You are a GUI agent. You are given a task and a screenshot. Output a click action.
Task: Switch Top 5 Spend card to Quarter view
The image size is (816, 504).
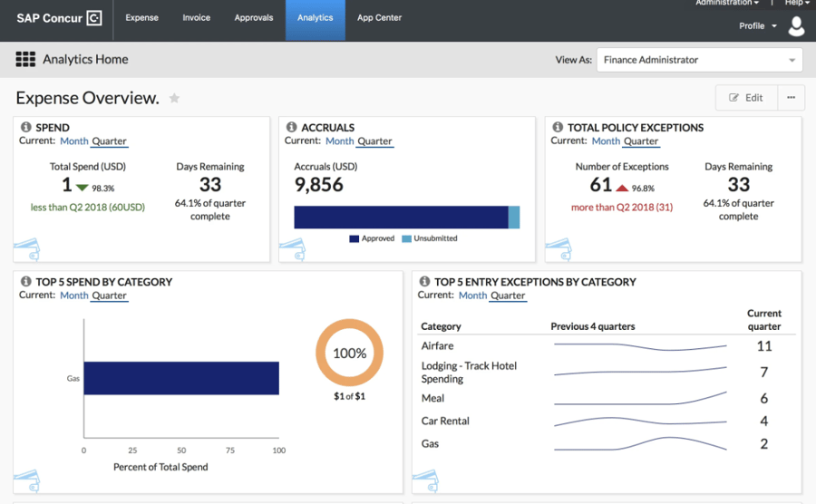click(110, 296)
